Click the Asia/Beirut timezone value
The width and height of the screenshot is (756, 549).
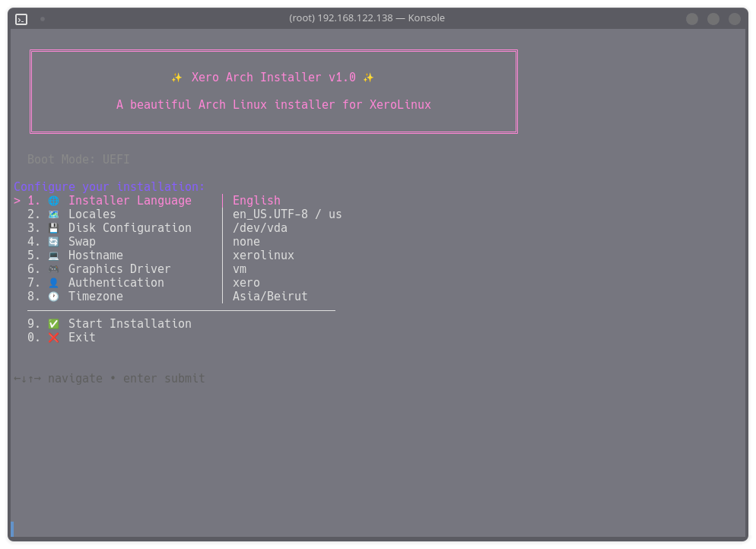270,297
